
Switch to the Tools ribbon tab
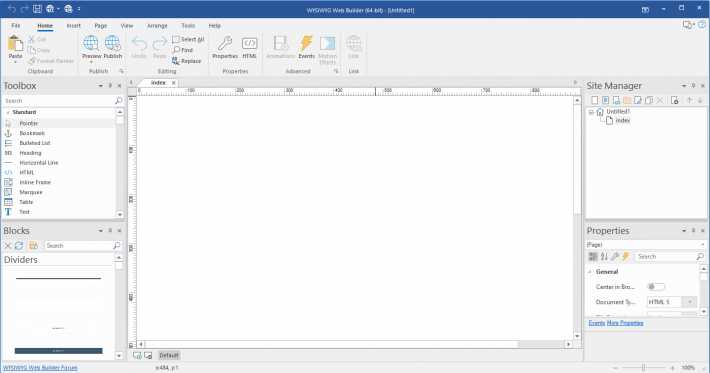click(x=188, y=26)
